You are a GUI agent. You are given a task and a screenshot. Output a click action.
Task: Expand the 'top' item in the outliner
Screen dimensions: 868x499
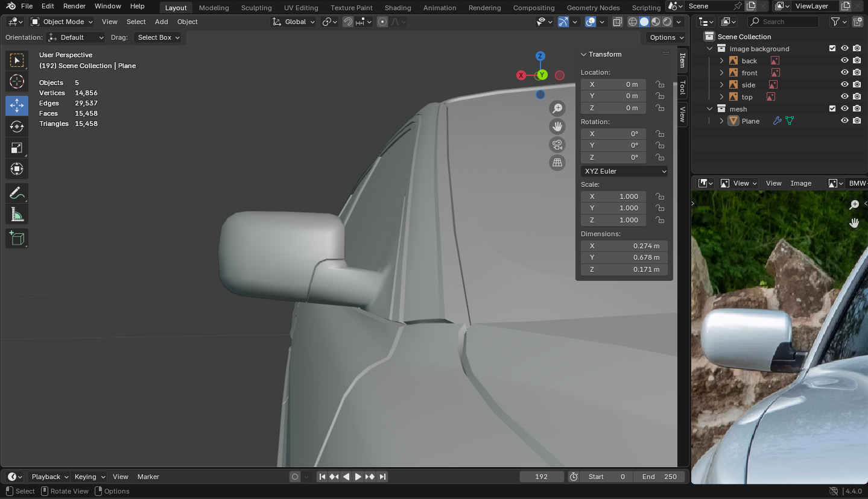point(721,97)
